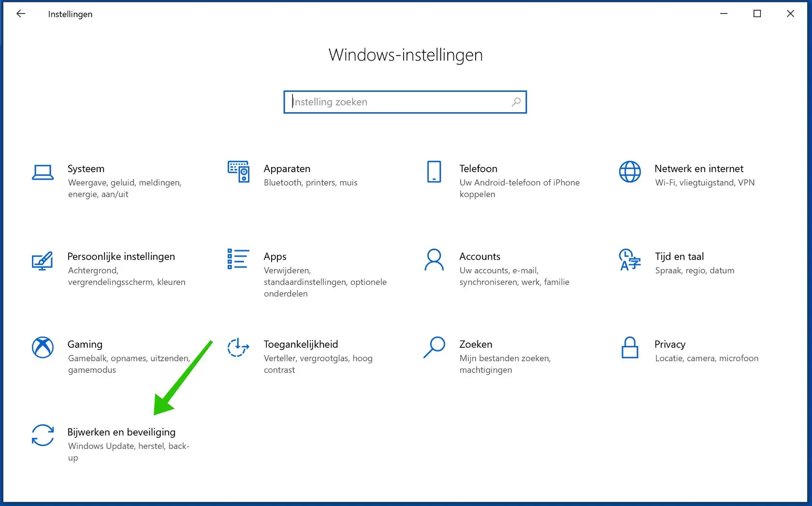This screenshot has height=506, width=812.
Task: Open the Systeem laptop icon
Action: click(x=43, y=172)
